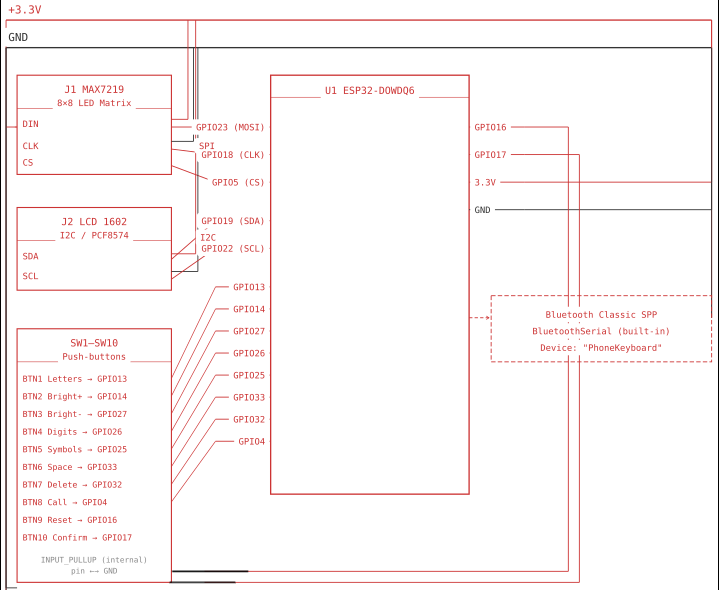The height and width of the screenshot is (590, 719).
Task: Select the +3.3V power rail label
Action: click(x=25, y=10)
